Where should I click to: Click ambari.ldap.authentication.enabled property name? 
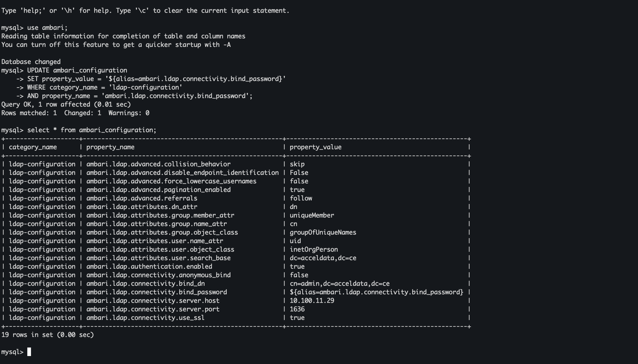tap(149, 267)
